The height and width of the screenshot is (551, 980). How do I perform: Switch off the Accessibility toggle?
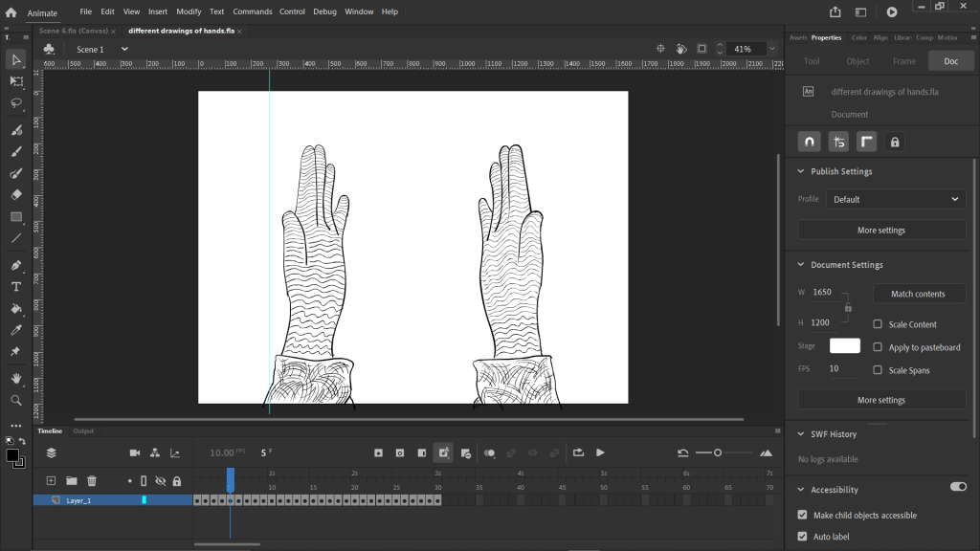pyautogui.click(x=957, y=487)
